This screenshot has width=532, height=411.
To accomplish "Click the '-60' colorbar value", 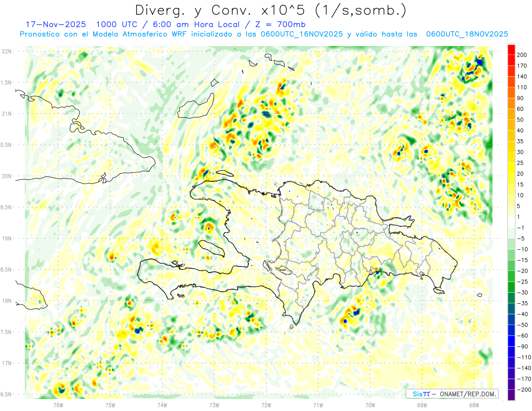I will [522, 336].
